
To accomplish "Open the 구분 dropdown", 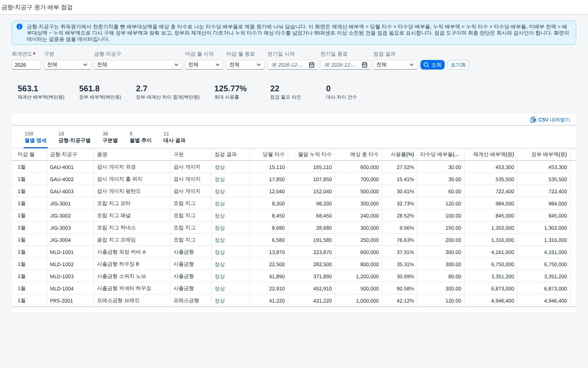I will 68,65.
